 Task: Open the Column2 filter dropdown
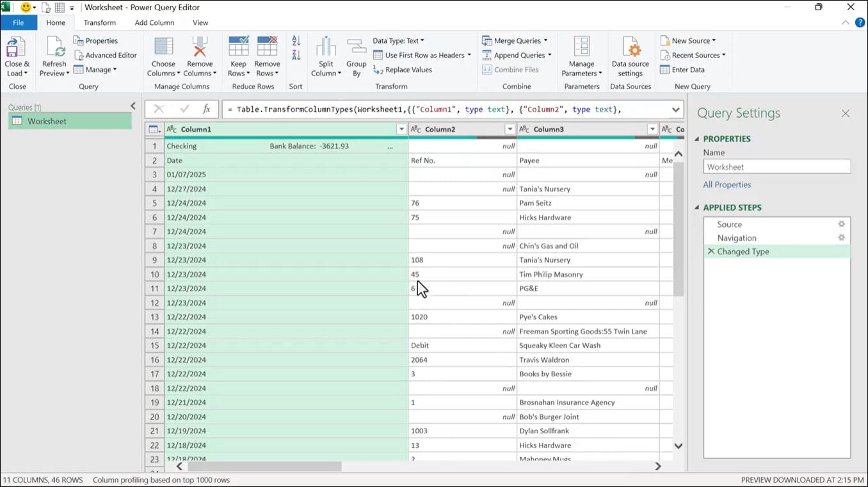tap(510, 129)
